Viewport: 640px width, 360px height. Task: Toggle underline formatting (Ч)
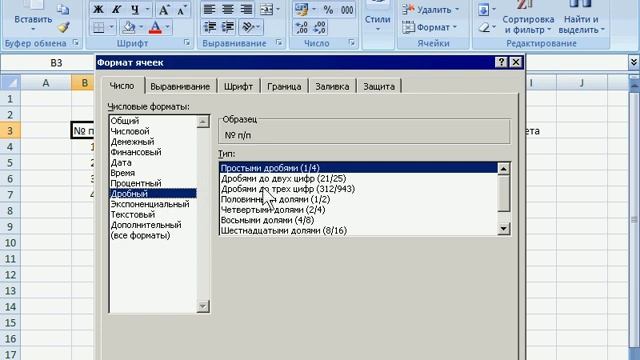tap(135, 9)
